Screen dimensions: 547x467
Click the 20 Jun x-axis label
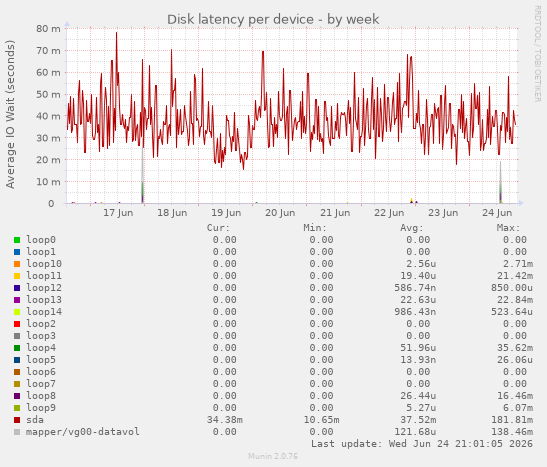point(280,213)
